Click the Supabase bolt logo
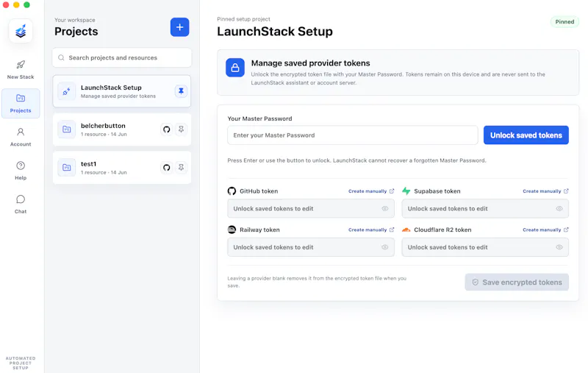Screen dimensions: 588x373 click(x=406, y=191)
